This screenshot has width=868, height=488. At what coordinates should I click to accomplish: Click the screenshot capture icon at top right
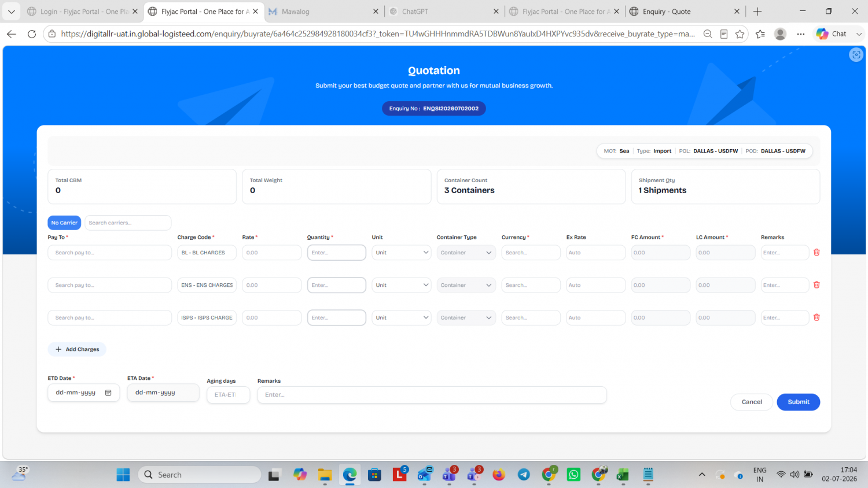point(856,54)
